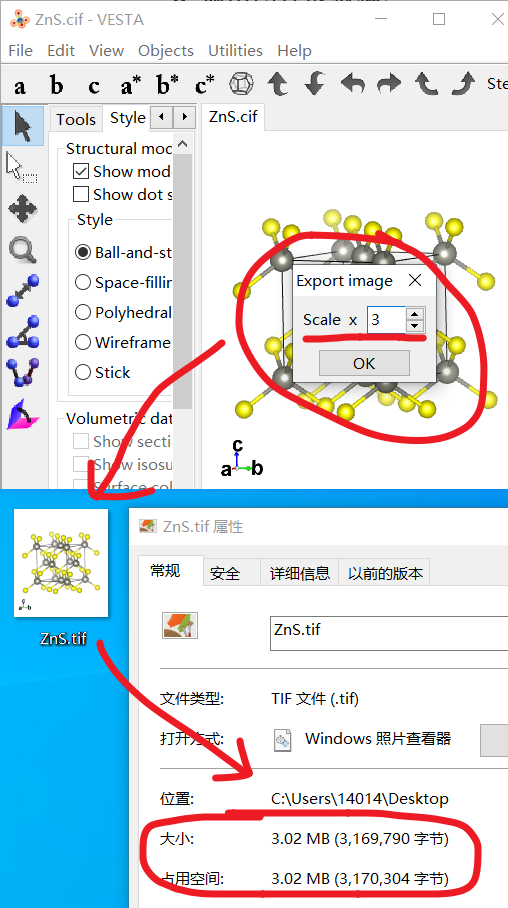
Task: Open the Utilities menu
Action: [x=235, y=50]
